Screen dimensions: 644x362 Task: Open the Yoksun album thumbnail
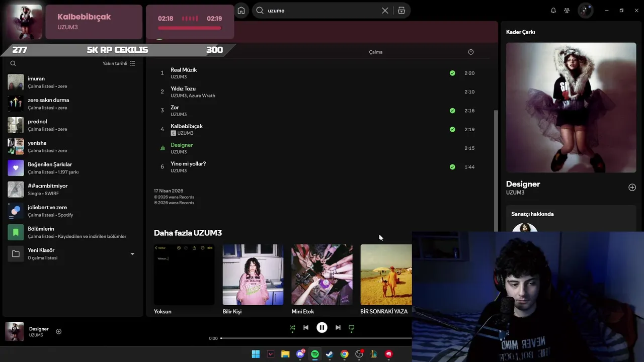(184, 275)
